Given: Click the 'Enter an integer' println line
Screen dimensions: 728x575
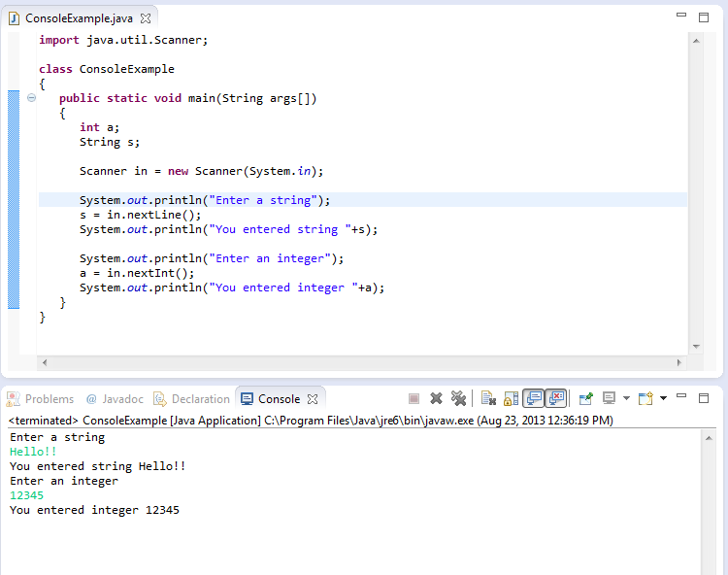Looking at the screenshot, I should (212, 258).
